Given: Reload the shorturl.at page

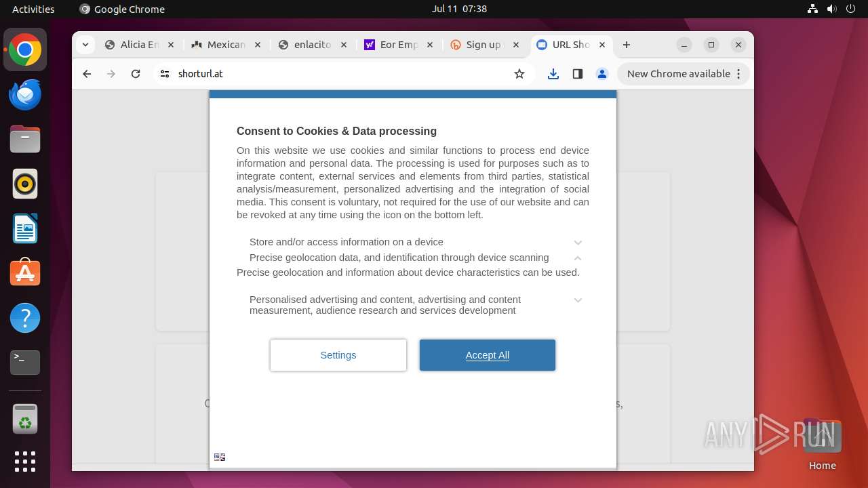Looking at the screenshot, I should click(136, 74).
